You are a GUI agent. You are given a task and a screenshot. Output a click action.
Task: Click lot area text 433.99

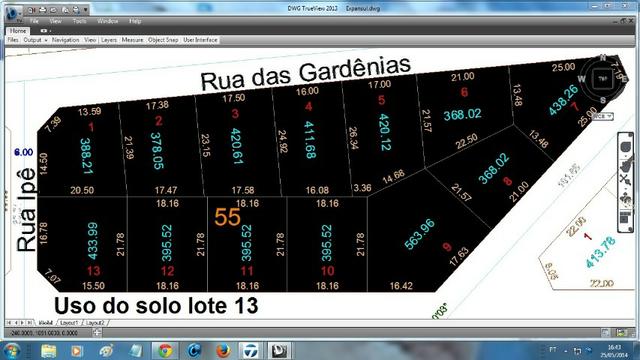[x=93, y=241]
